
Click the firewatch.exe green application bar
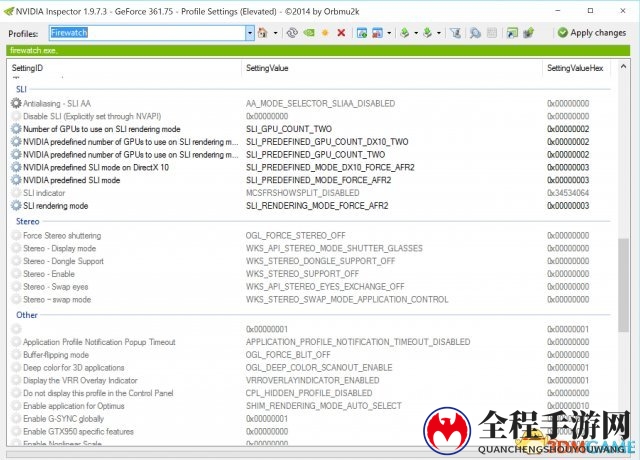(x=318, y=51)
